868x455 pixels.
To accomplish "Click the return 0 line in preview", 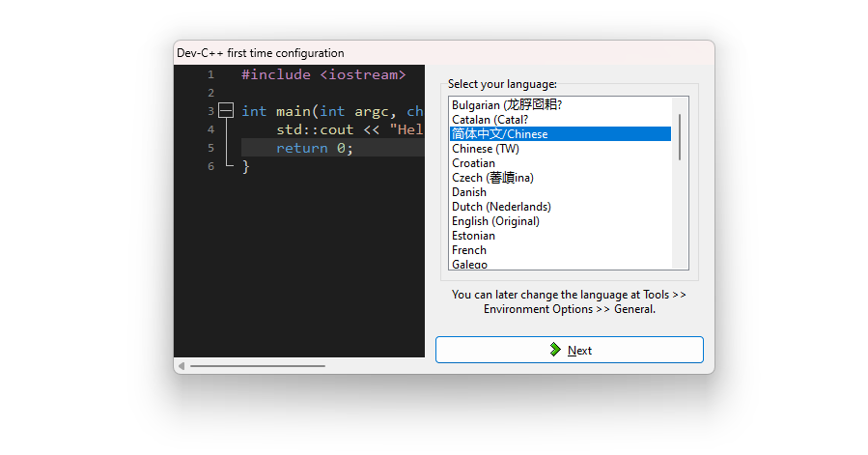I will pos(333,148).
